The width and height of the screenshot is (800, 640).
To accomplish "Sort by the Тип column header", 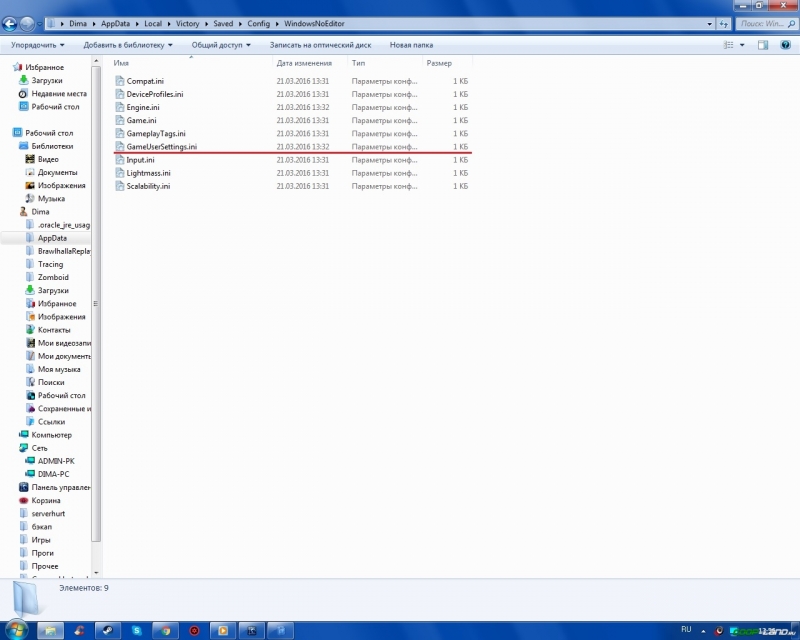I will coord(385,63).
